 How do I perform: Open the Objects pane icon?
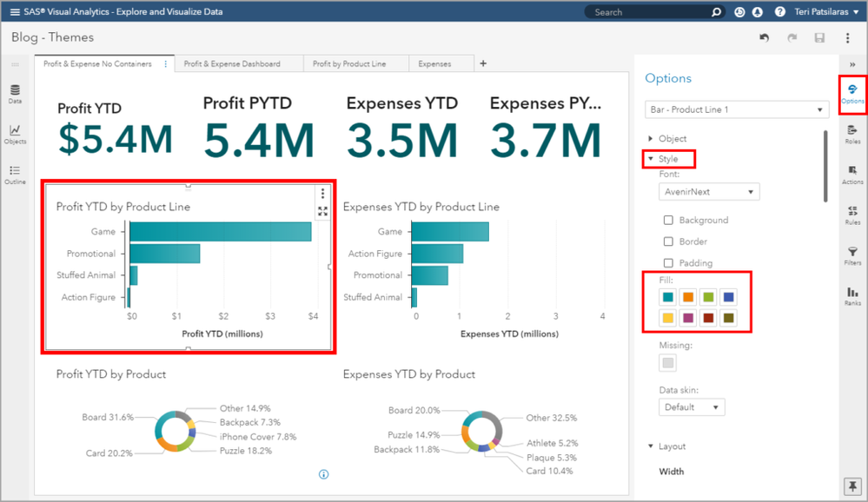[x=15, y=134]
